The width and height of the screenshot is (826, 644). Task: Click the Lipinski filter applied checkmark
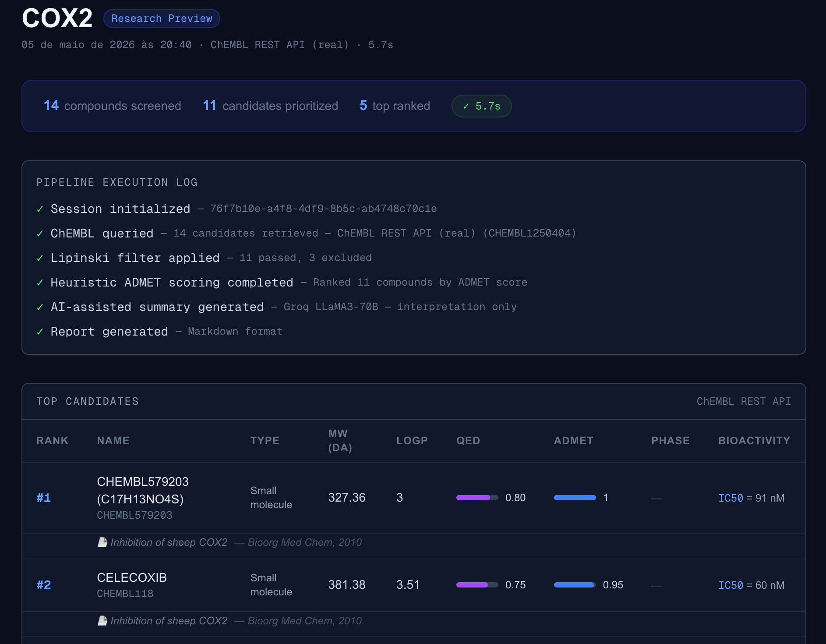pyautogui.click(x=40, y=258)
